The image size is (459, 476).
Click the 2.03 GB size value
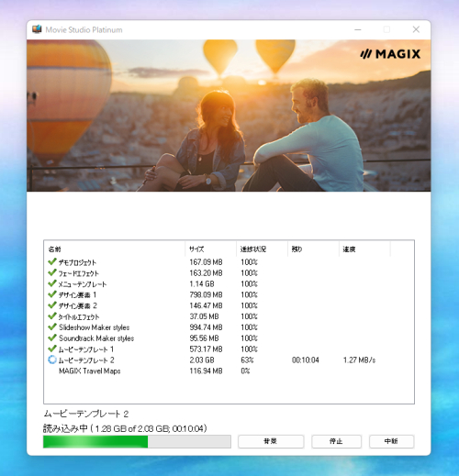pos(202,360)
